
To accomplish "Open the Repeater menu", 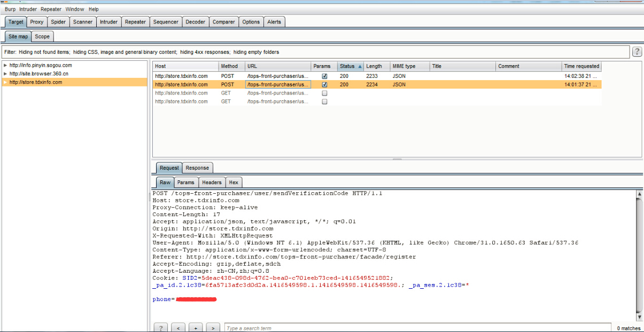I will [x=51, y=9].
